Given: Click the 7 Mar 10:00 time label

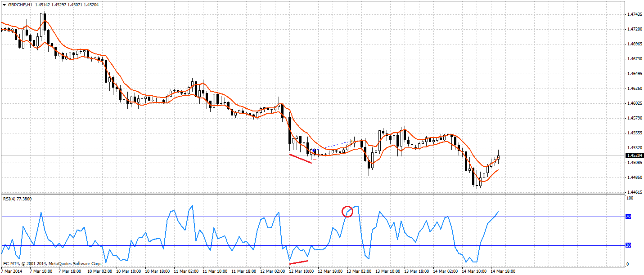Looking at the screenshot, I should pos(41,271).
